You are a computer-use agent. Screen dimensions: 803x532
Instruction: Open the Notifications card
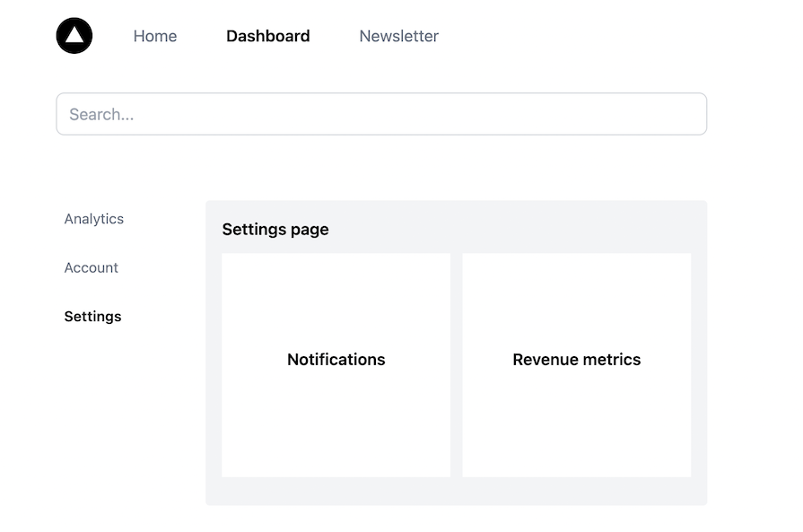tap(336, 365)
